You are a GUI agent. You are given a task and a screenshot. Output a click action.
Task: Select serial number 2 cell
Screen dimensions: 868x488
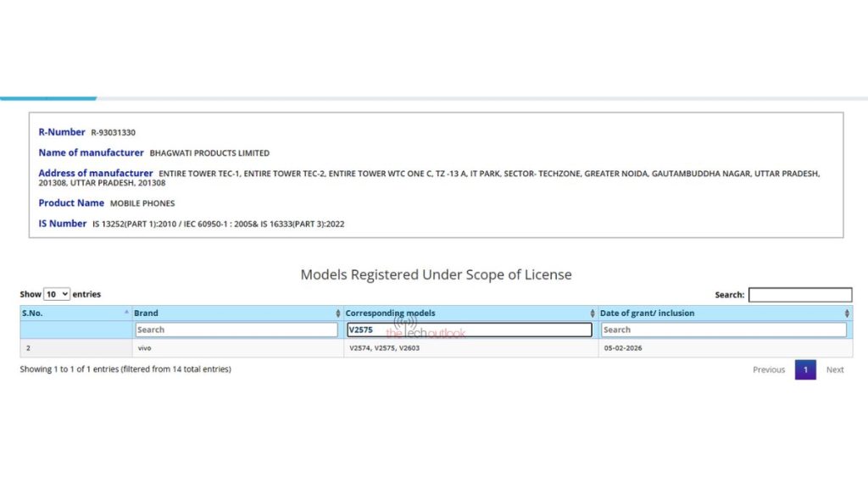[75, 348]
